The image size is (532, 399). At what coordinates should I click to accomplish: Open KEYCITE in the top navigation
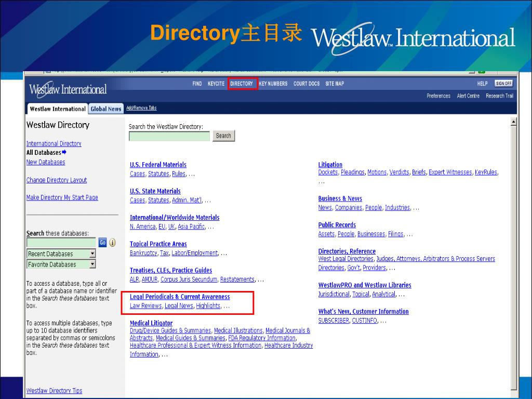click(x=216, y=84)
